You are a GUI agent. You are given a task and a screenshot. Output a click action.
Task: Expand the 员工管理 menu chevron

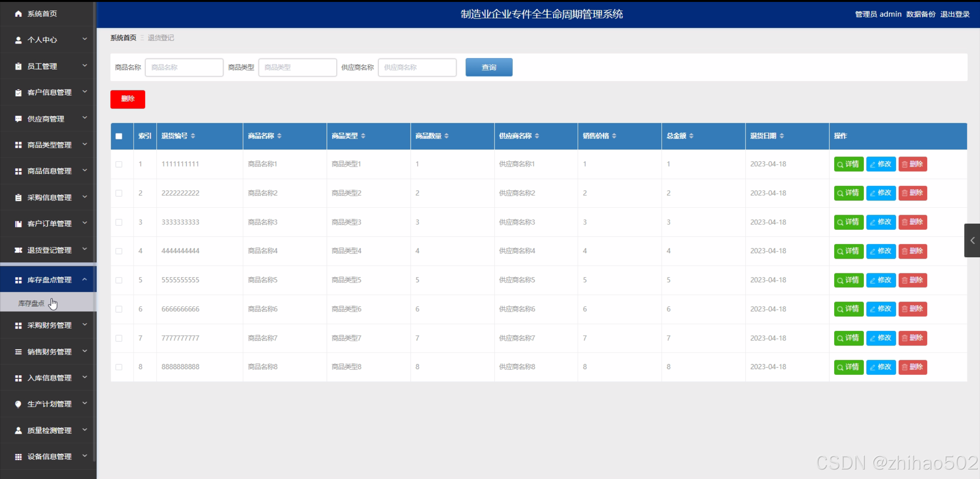click(85, 66)
